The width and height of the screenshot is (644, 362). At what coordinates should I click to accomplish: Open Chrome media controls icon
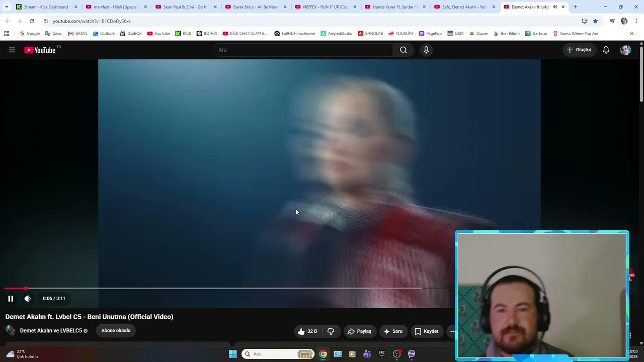pos(612,21)
